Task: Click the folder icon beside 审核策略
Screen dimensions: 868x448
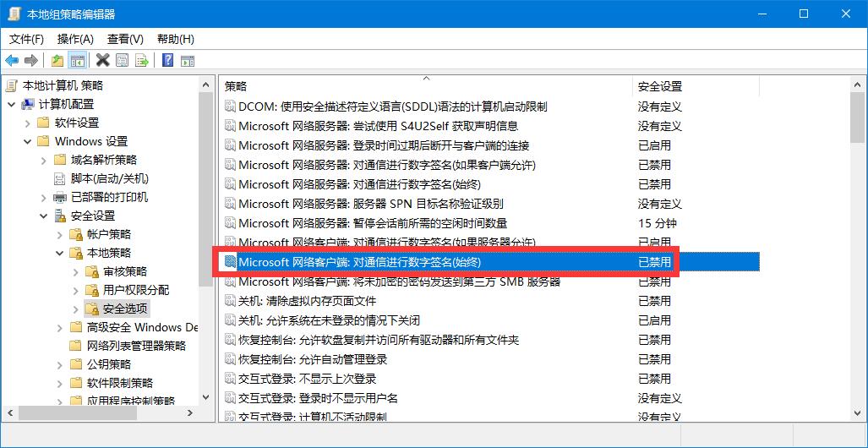Action: [92, 271]
